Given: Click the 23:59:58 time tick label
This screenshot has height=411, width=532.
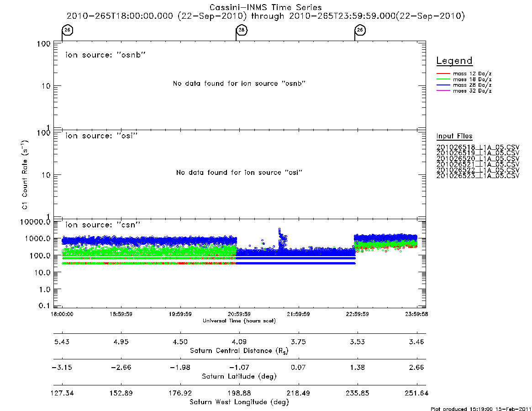Looking at the screenshot, I should pos(416,314).
